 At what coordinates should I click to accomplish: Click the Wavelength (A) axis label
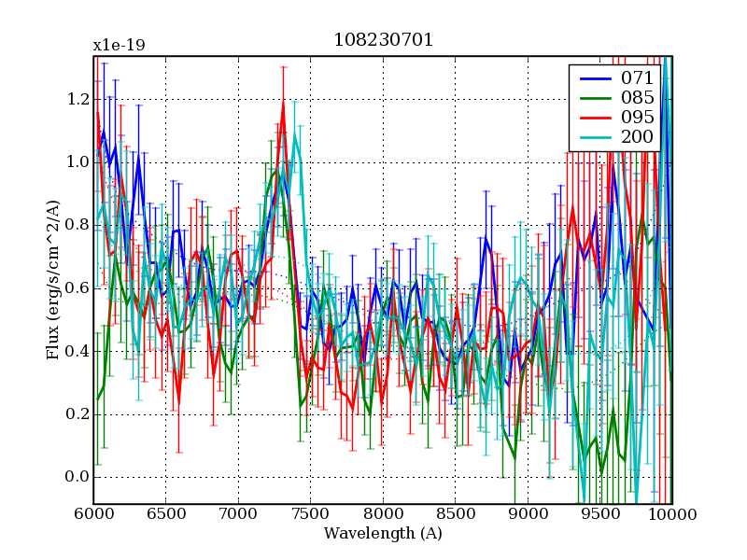[383, 534]
